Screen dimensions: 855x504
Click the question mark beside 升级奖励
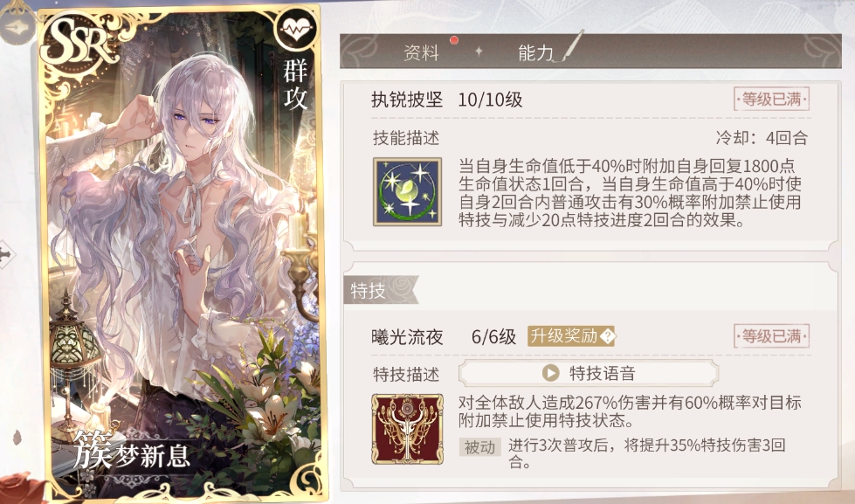tap(607, 336)
